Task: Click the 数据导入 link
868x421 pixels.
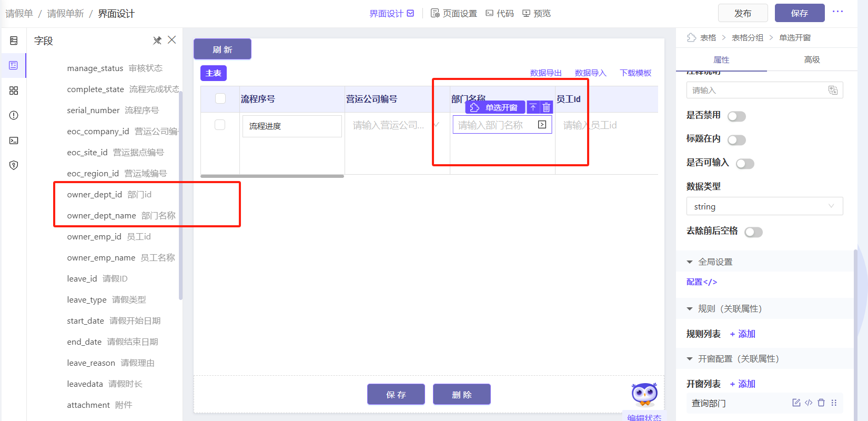Action: coord(590,73)
